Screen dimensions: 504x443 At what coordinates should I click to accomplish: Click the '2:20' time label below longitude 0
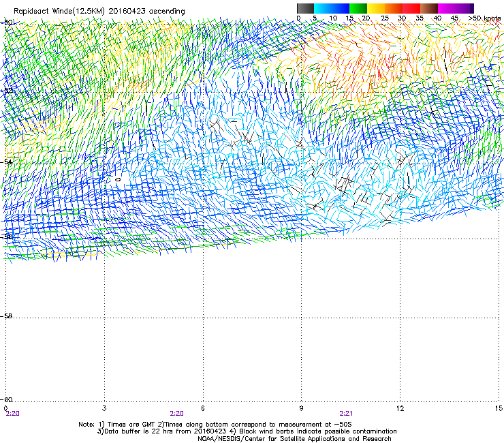(12, 414)
